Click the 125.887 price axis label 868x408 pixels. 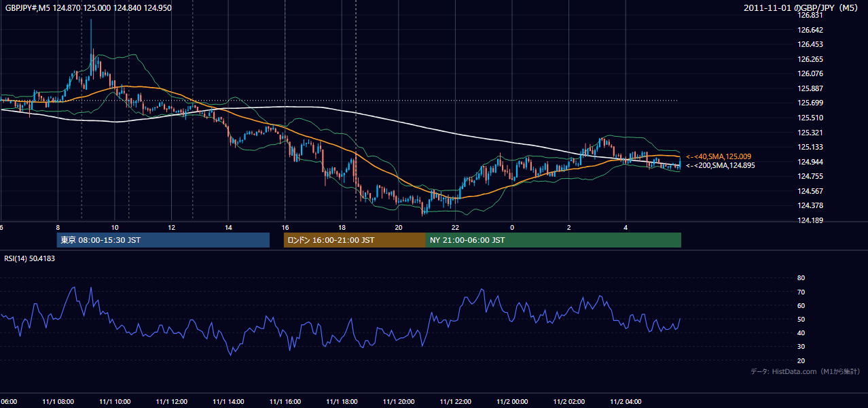811,88
